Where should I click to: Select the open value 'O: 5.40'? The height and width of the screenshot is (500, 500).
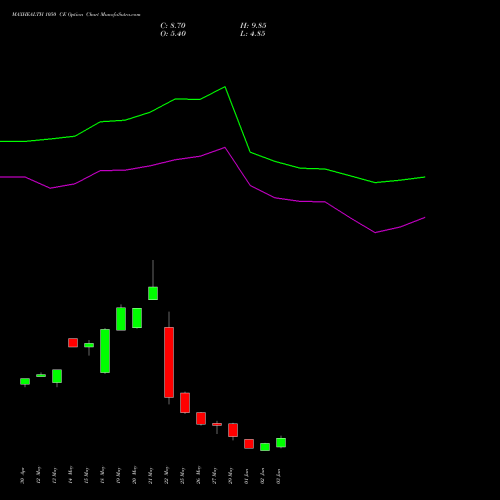pos(173,34)
